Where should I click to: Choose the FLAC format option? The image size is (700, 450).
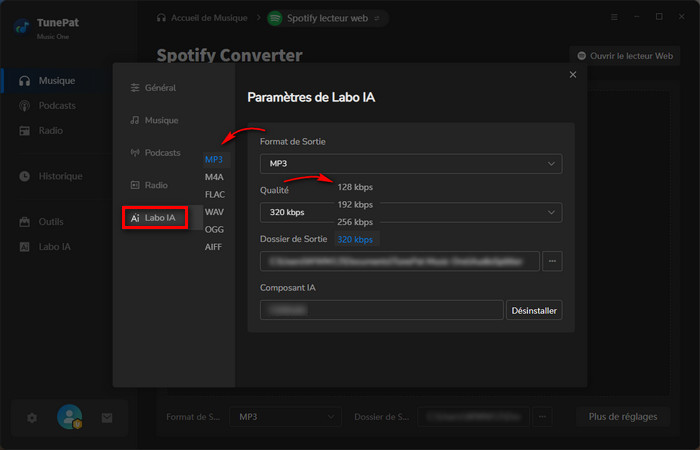215,195
